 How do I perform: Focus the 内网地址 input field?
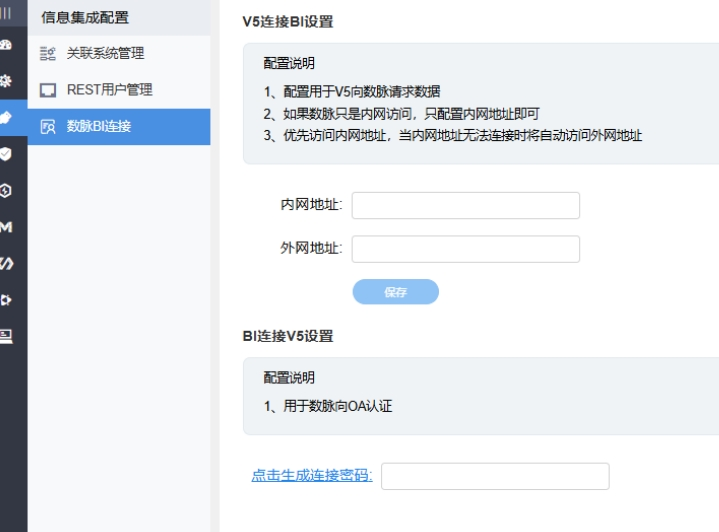(x=465, y=205)
